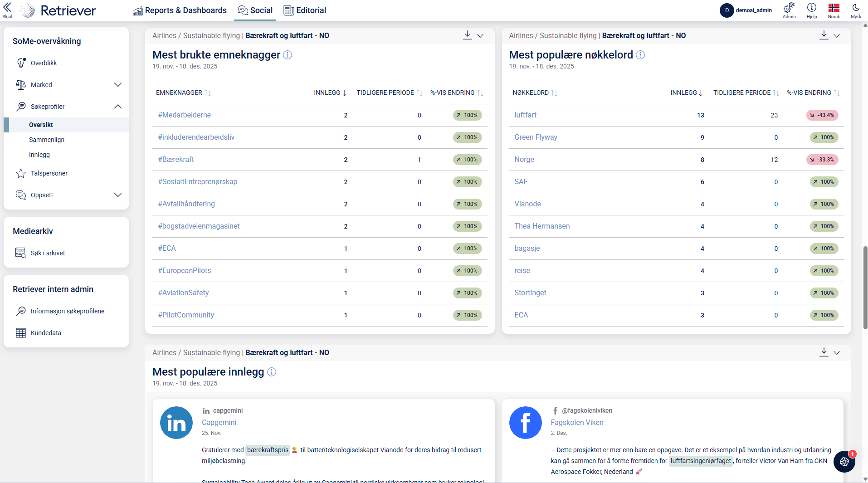The width and height of the screenshot is (868, 483).
Task: Select the Norsk language flag icon
Action: point(834,8)
